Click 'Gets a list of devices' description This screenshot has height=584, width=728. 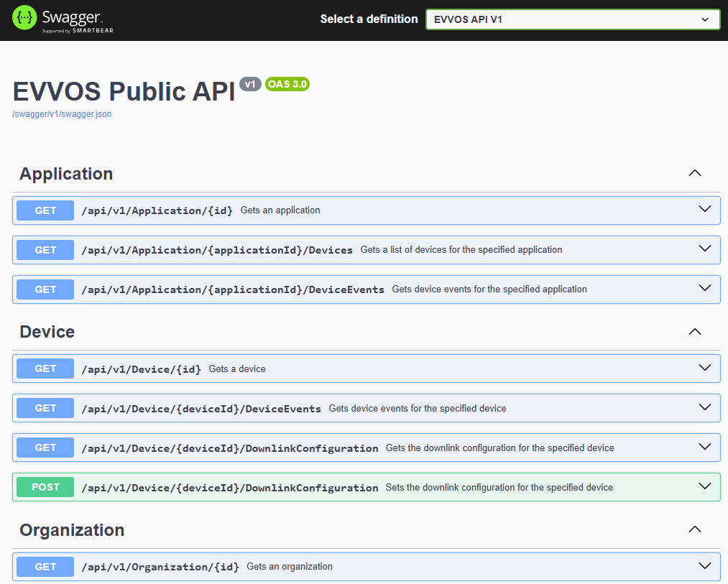point(461,250)
